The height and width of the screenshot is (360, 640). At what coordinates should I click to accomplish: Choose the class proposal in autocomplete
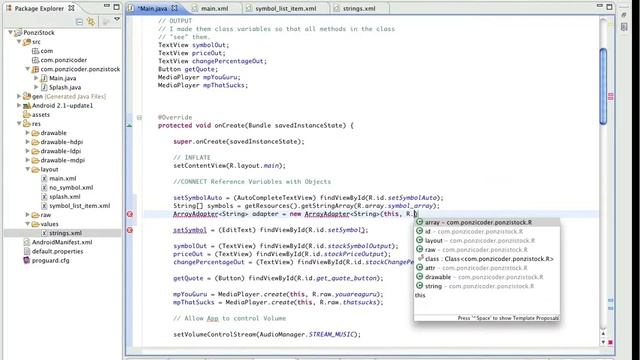click(x=487, y=259)
